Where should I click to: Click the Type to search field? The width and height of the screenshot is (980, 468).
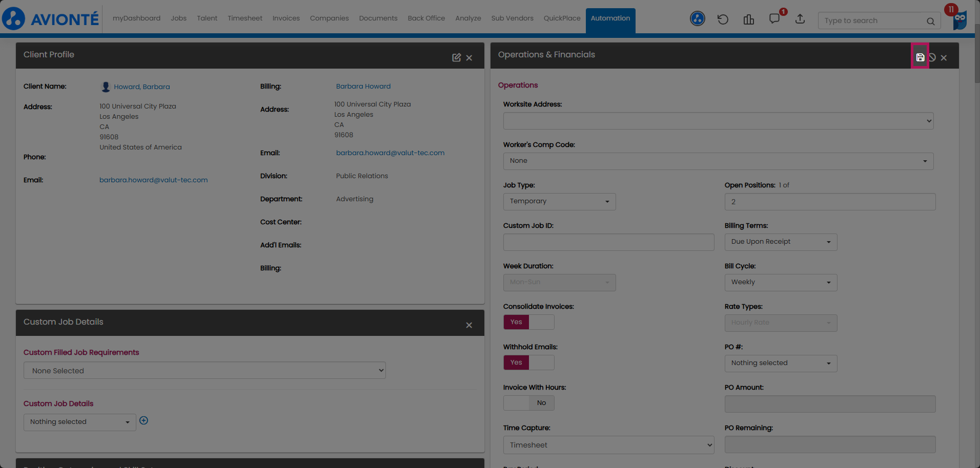pos(873,20)
